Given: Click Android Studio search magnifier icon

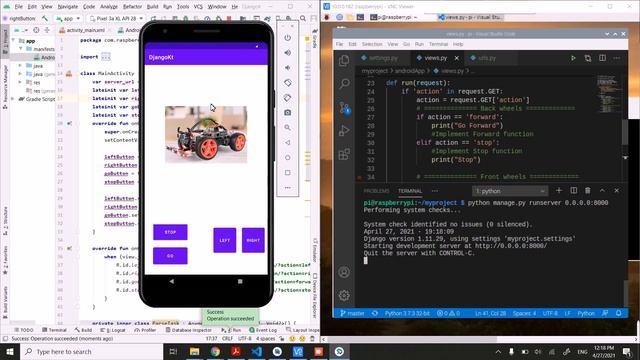Looking at the screenshot, I should [x=303, y=18].
